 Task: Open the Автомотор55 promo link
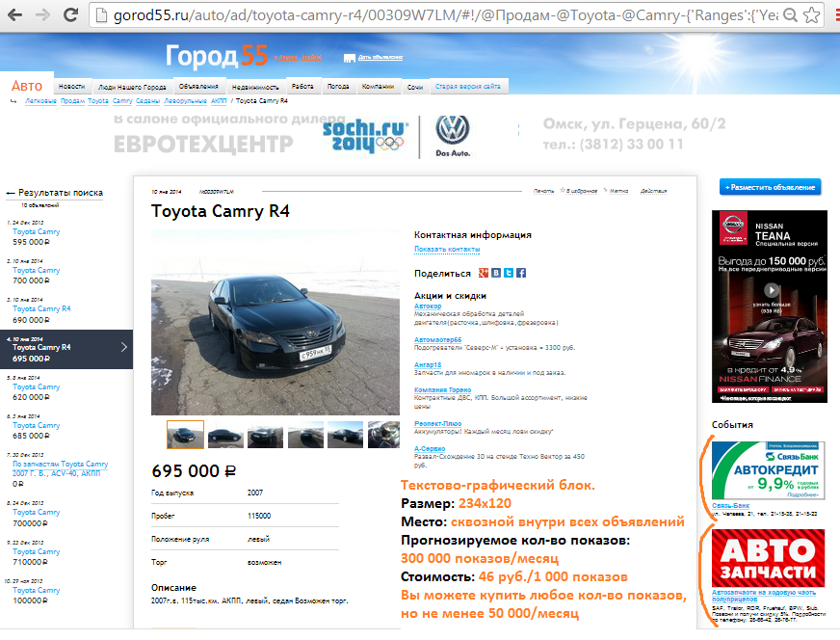click(437, 340)
